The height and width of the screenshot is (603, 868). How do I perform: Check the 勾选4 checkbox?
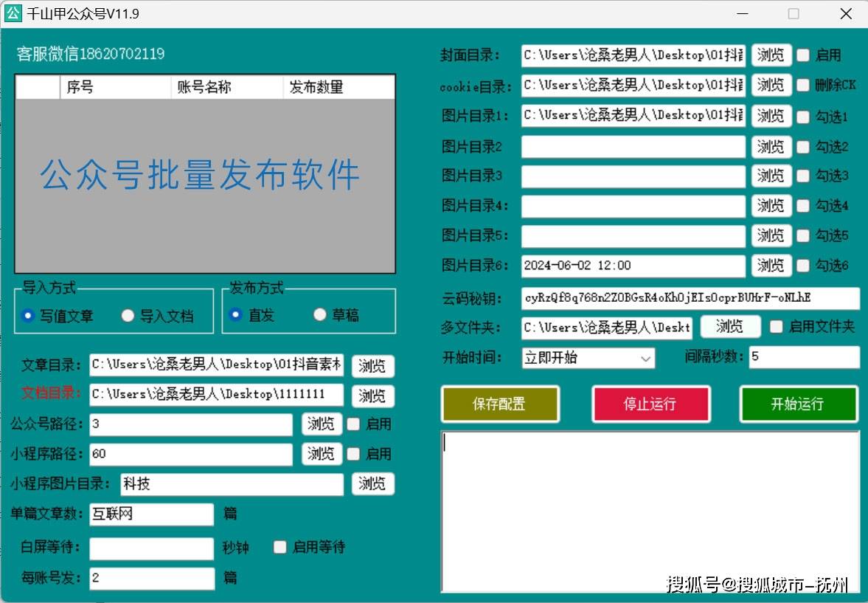[x=802, y=206]
